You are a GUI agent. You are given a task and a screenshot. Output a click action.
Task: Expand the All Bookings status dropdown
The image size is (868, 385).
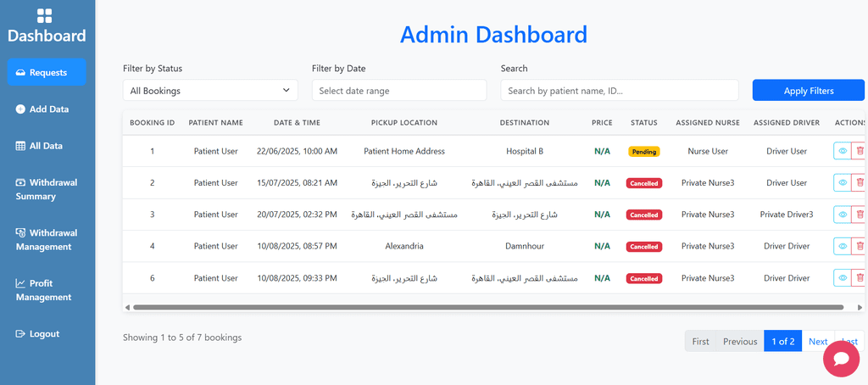tap(210, 90)
